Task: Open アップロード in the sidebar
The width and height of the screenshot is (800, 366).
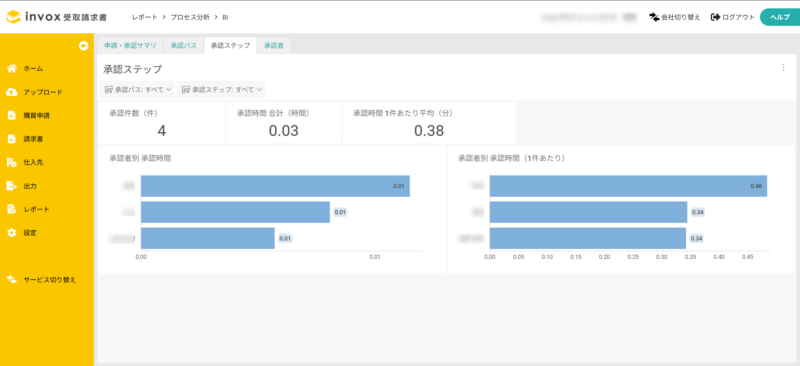Action: (x=43, y=92)
